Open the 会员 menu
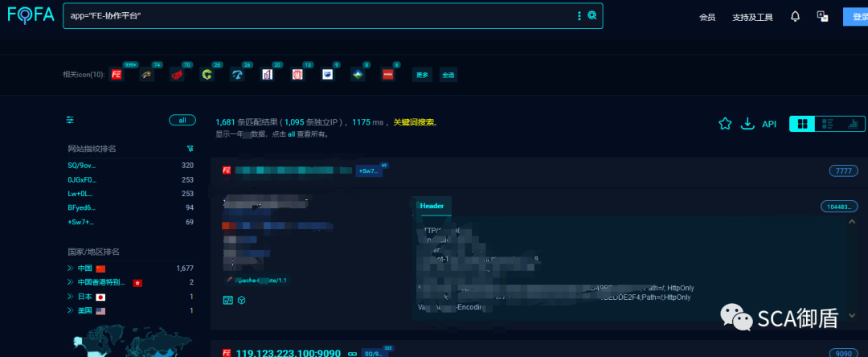The height and width of the screenshot is (357, 868). [707, 17]
